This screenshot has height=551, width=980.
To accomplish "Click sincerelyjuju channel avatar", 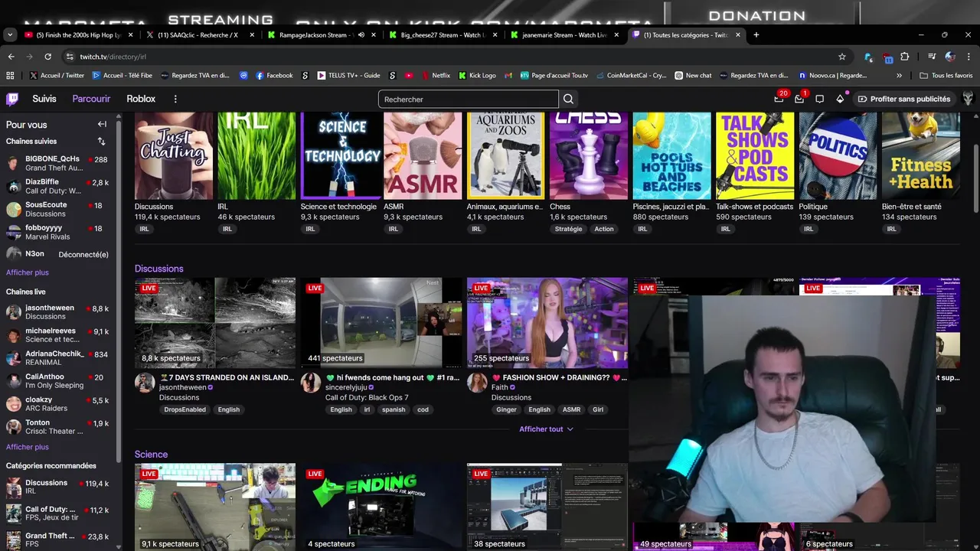I will pyautogui.click(x=311, y=383).
